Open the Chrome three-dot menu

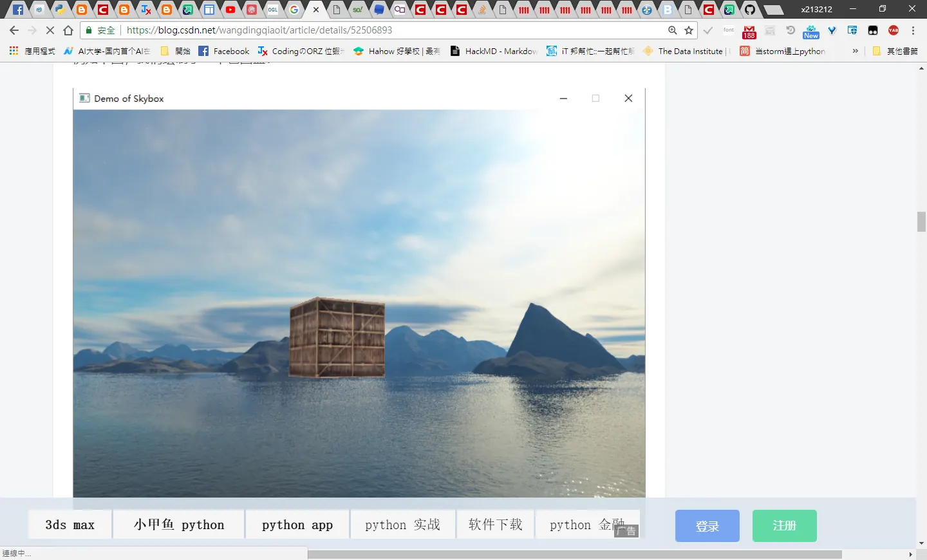913,30
